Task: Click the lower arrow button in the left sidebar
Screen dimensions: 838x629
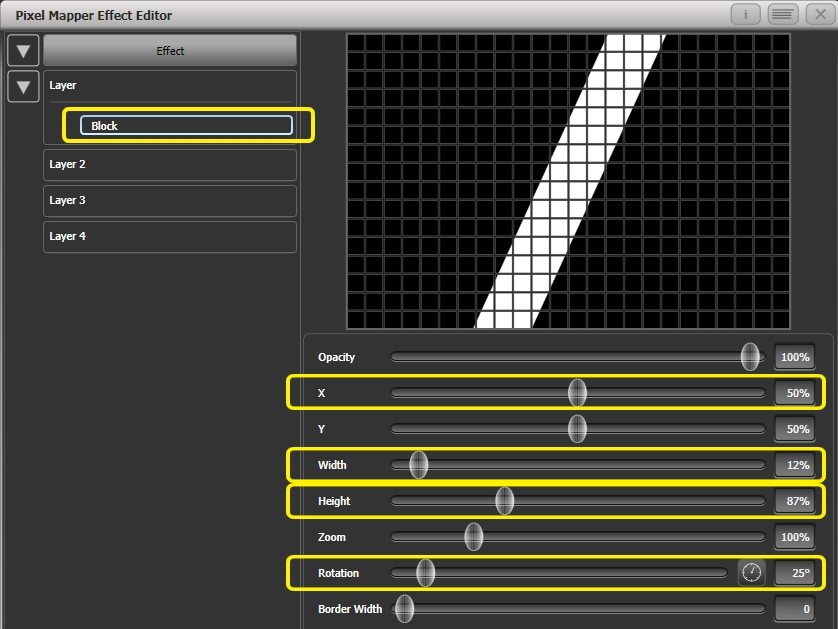Action: point(23,86)
